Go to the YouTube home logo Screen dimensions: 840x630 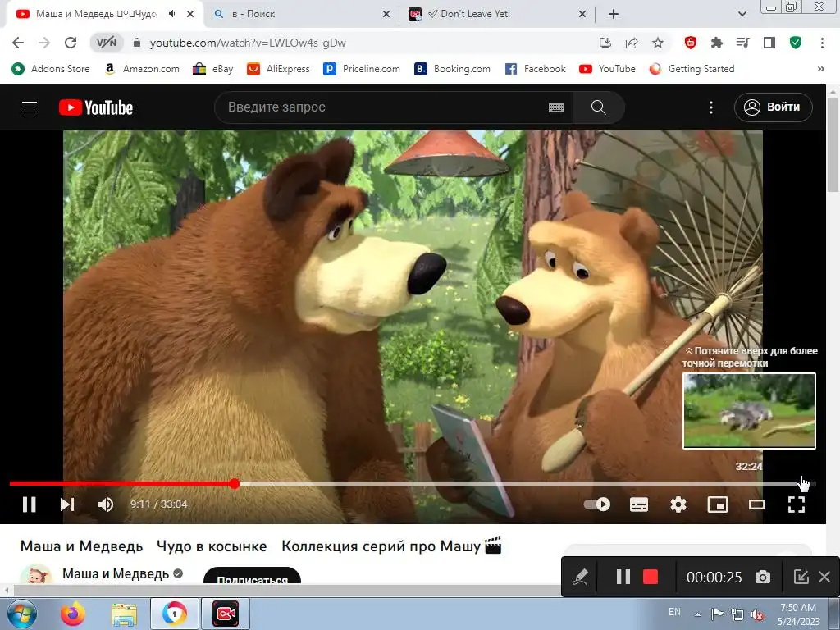(x=96, y=107)
